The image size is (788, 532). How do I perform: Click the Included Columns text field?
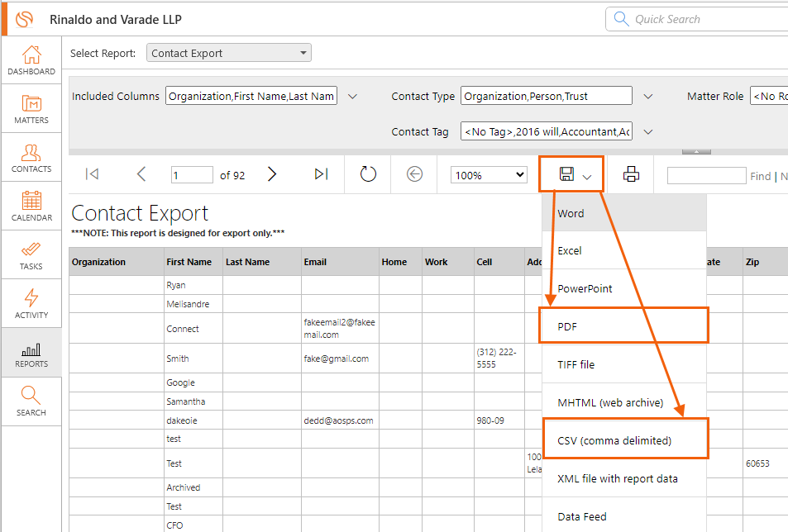(251, 96)
